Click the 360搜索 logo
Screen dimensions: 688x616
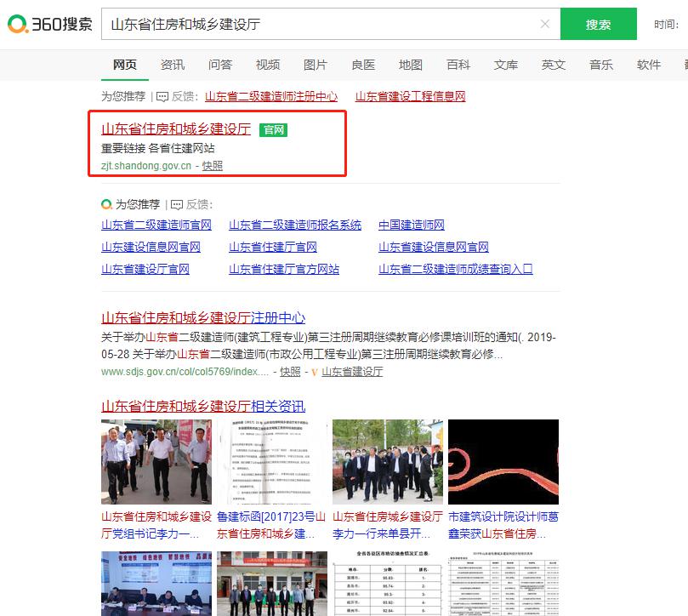pyautogui.click(x=49, y=24)
